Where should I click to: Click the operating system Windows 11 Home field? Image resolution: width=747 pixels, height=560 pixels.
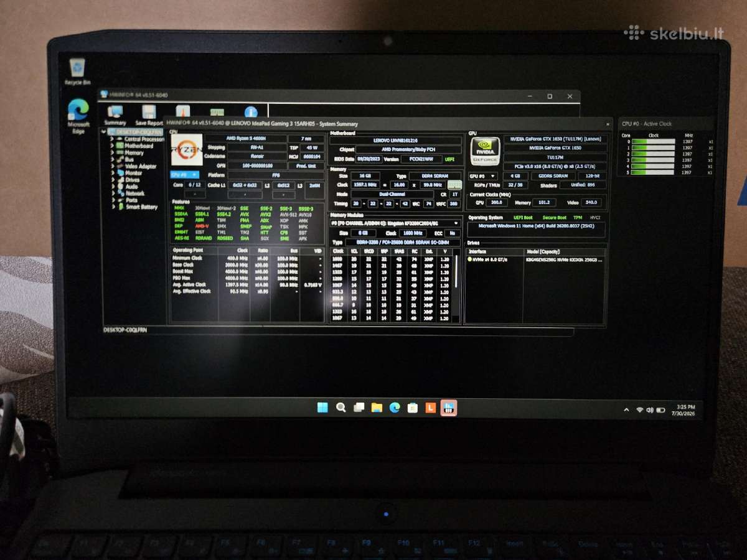point(536,229)
